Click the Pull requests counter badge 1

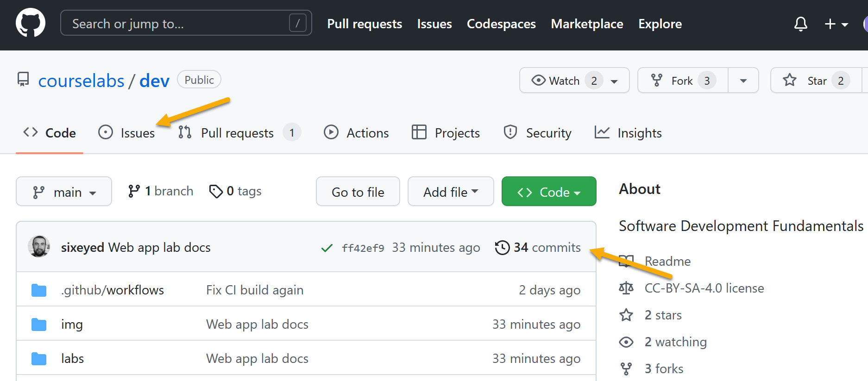click(292, 133)
